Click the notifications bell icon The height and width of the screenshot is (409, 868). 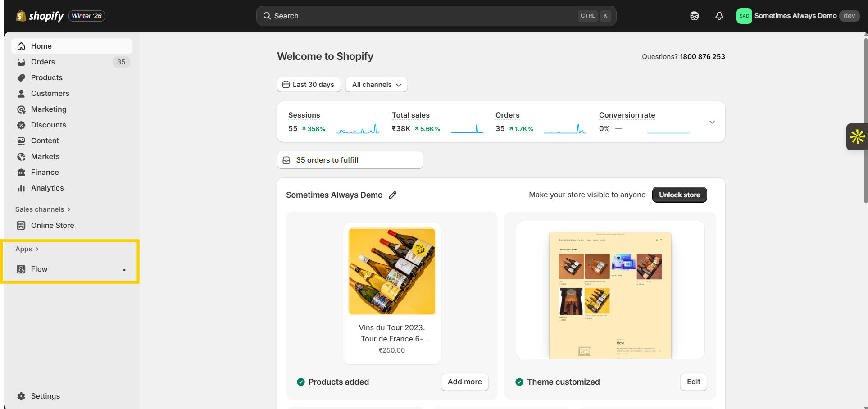(x=719, y=16)
